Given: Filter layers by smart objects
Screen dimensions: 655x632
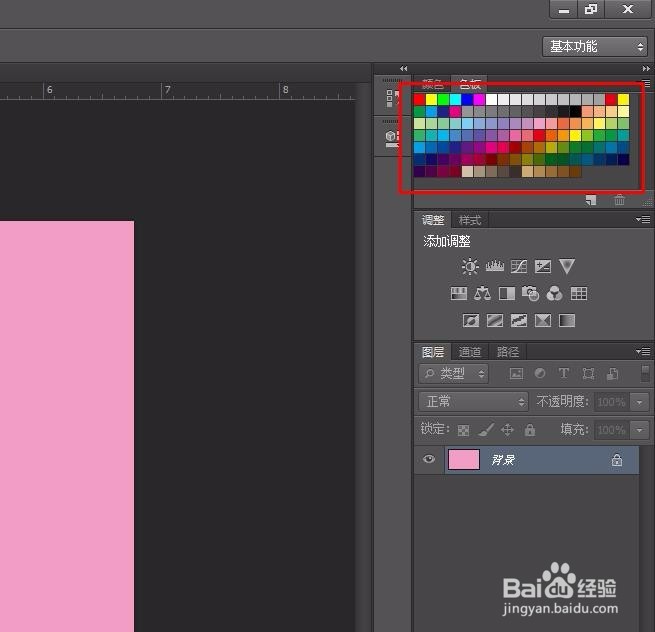Looking at the screenshot, I should [612, 373].
